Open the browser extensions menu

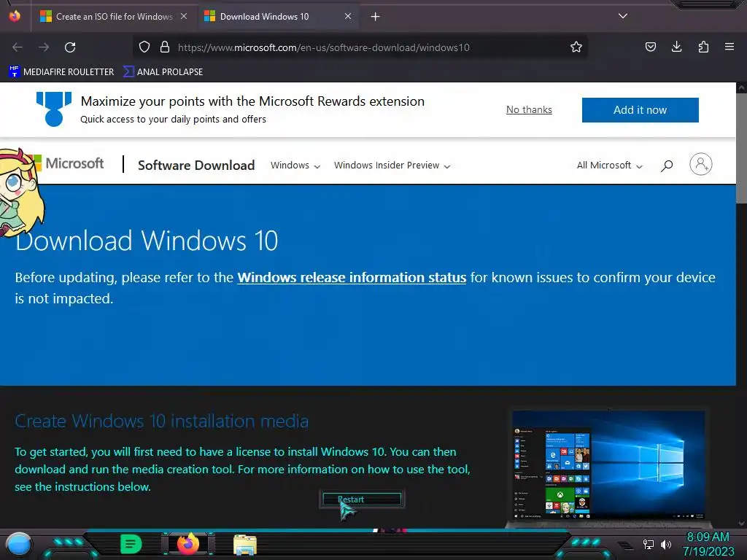pyautogui.click(x=703, y=47)
